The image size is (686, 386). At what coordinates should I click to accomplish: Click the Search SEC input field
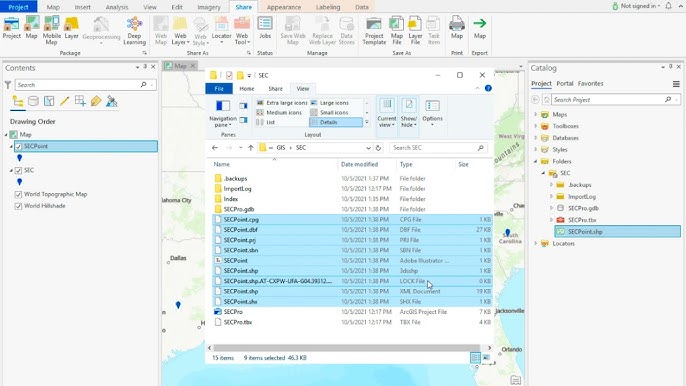[438, 148]
